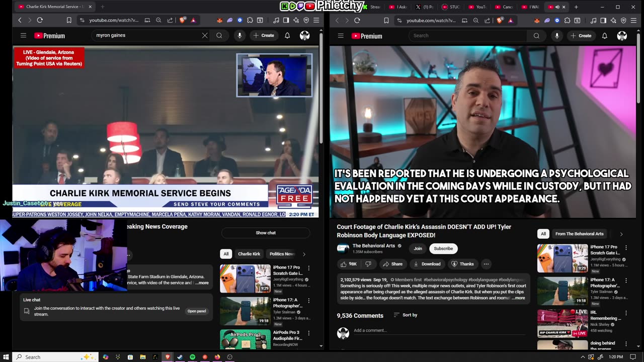The image size is (644, 362).
Task: Open notifications bell in right YouTube window
Action: click(605, 36)
